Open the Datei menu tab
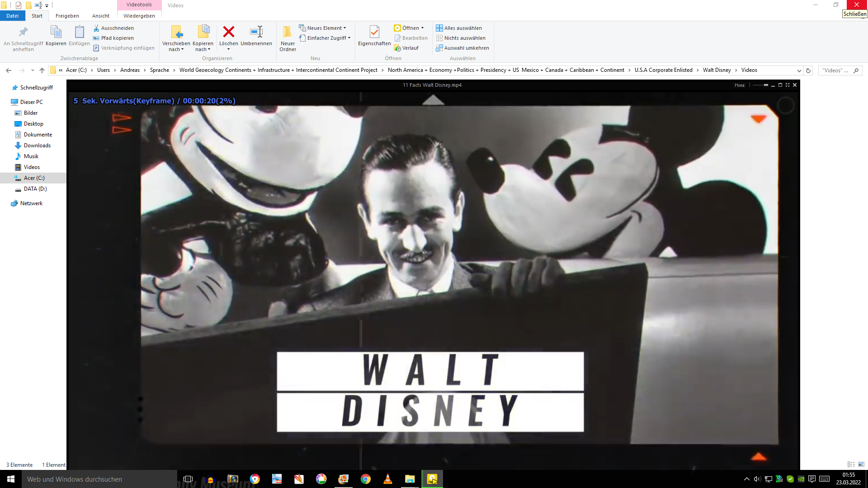This screenshot has width=868, height=488. pos(13,16)
